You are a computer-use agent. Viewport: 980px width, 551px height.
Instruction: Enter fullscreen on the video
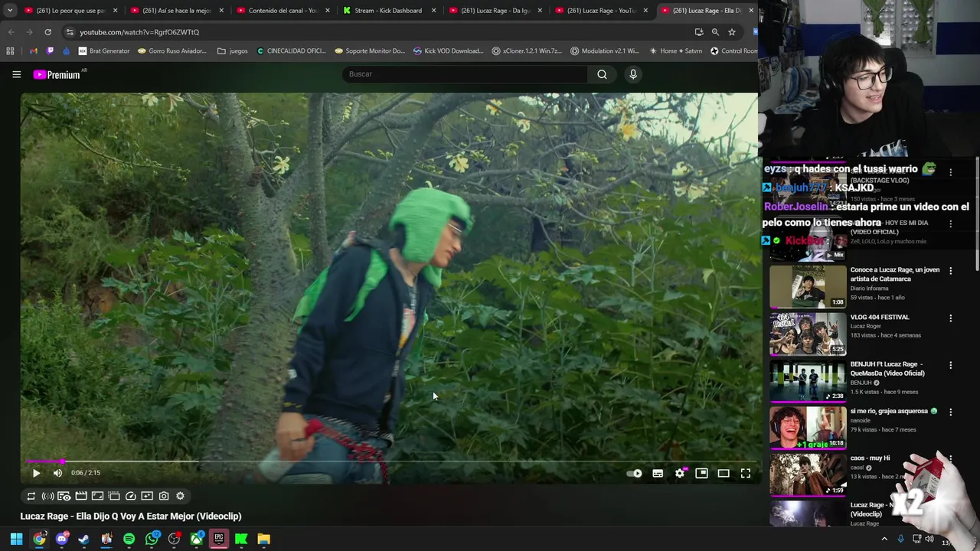pyautogui.click(x=746, y=474)
